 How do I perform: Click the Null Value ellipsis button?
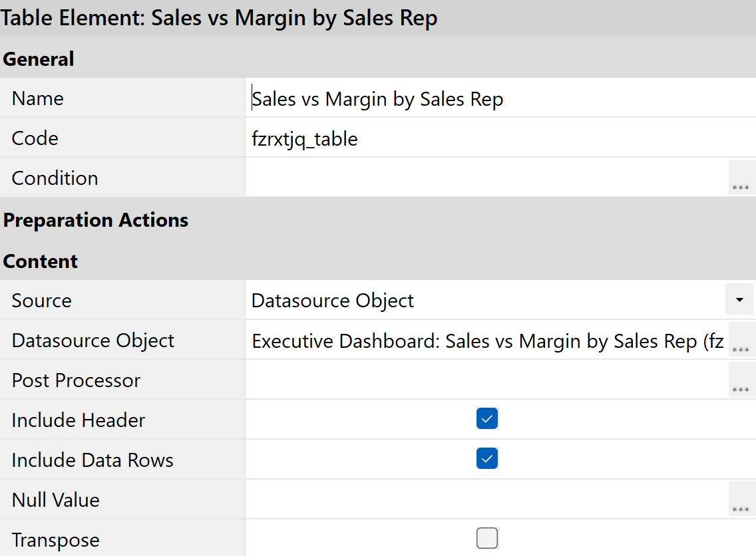tap(741, 500)
